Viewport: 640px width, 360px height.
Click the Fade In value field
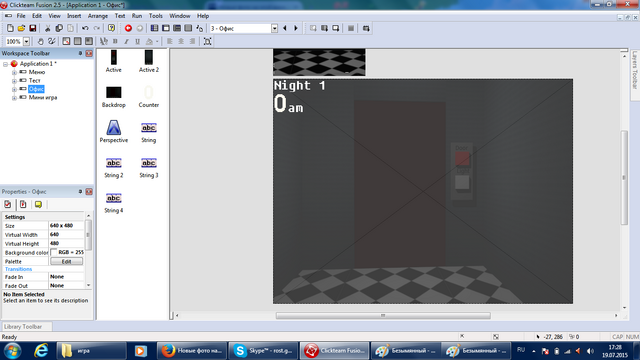click(x=66, y=277)
